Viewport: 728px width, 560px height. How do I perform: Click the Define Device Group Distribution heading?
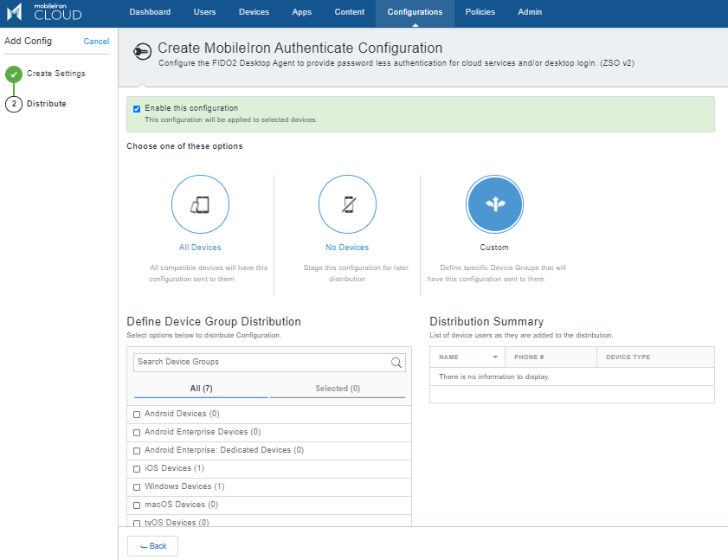[x=214, y=321]
